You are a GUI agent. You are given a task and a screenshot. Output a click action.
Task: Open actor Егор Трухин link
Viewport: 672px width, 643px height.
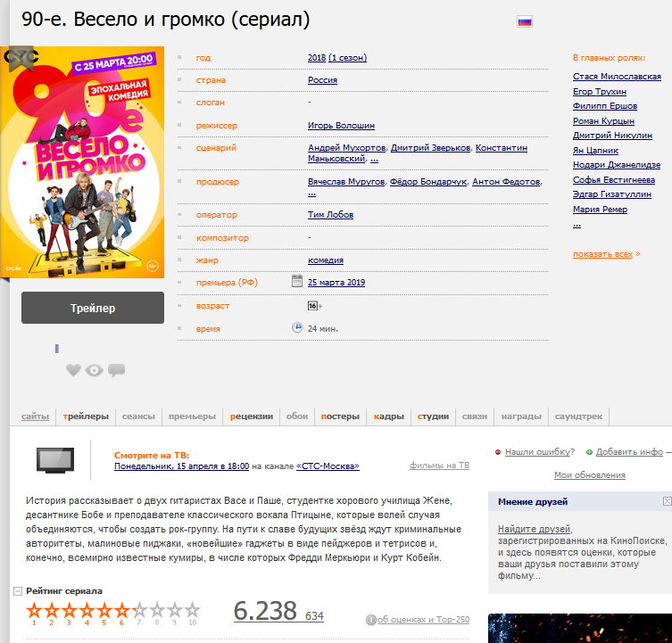pyautogui.click(x=600, y=91)
